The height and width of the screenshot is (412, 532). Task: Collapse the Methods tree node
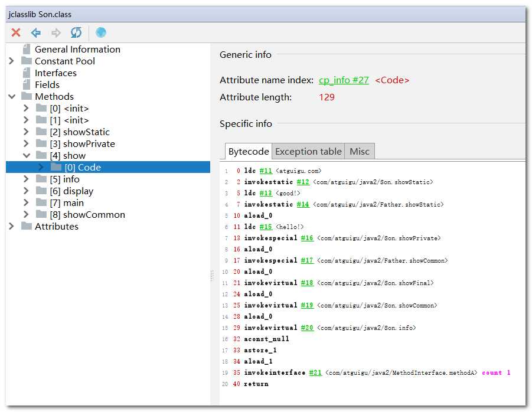pos(11,97)
